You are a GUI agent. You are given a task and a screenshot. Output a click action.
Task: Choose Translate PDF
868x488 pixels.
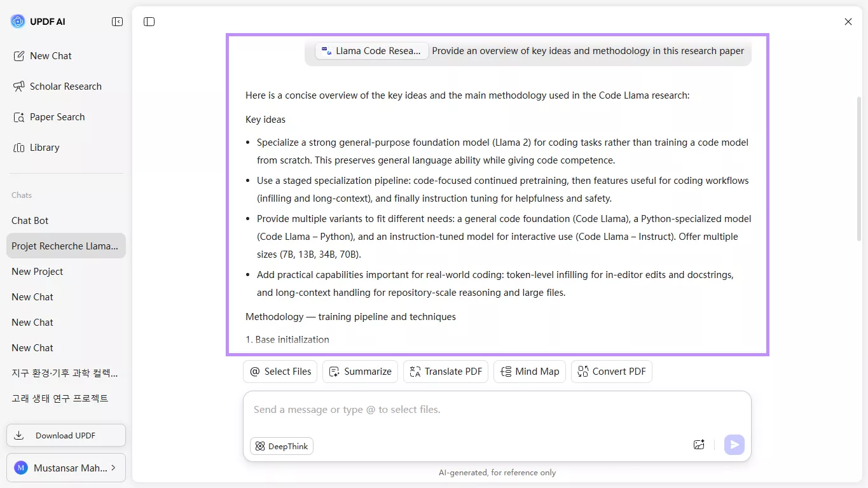pos(445,372)
